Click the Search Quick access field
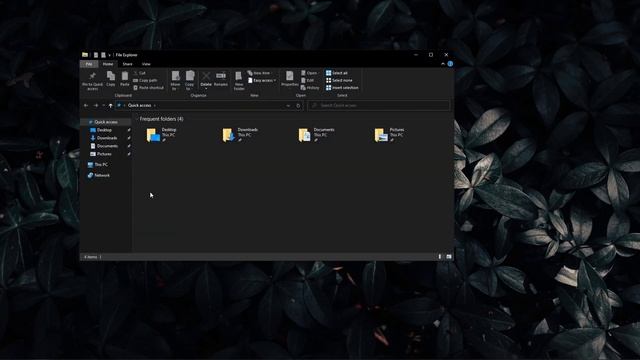 (x=378, y=105)
